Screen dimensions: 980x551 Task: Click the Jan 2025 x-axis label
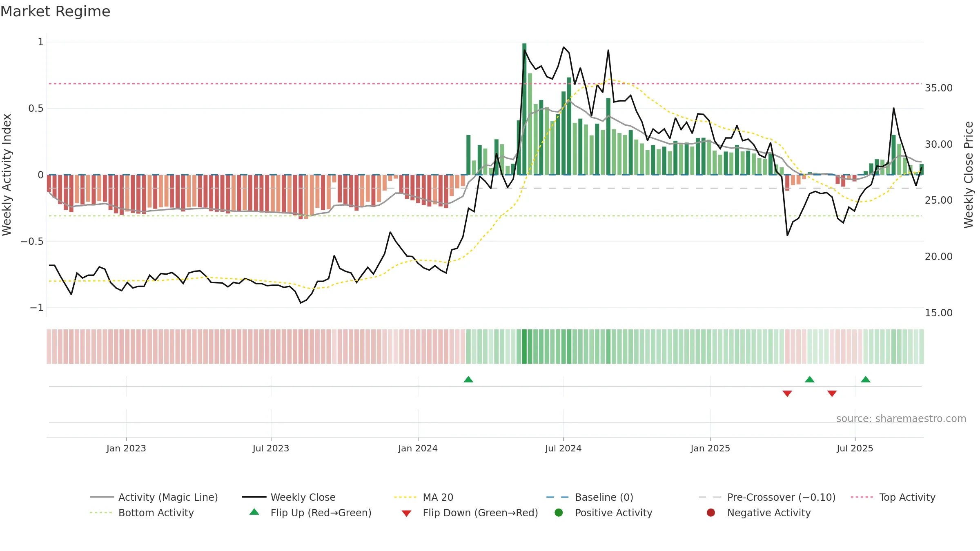pos(710,448)
